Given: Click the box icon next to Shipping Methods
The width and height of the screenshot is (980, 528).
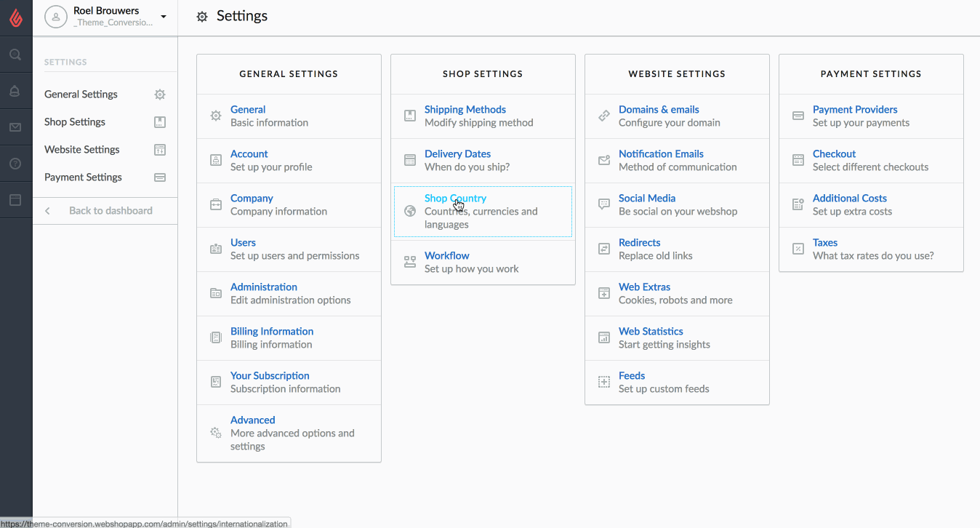Looking at the screenshot, I should (x=410, y=116).
